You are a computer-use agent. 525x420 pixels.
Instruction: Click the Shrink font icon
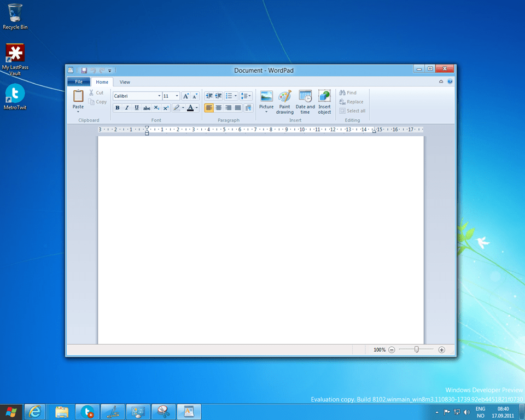(x=195, y=96)
